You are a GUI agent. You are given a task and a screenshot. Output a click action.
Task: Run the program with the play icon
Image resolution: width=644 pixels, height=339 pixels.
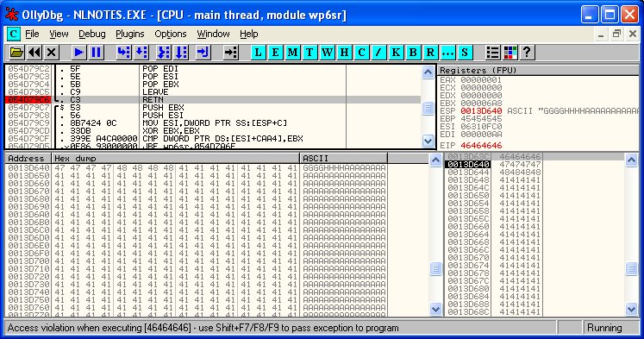(x=78, y=52)
